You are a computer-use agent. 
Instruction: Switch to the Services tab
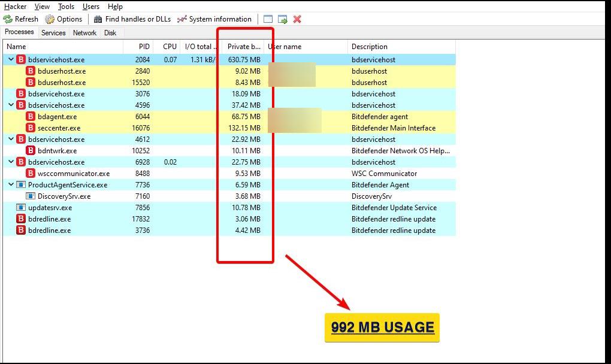pos(53,33)
